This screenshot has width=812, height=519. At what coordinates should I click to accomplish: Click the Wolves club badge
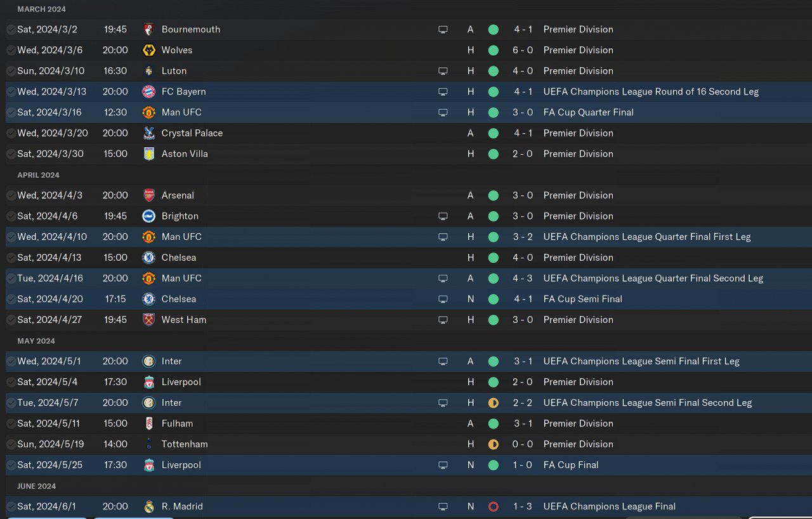tap(149, 50)
